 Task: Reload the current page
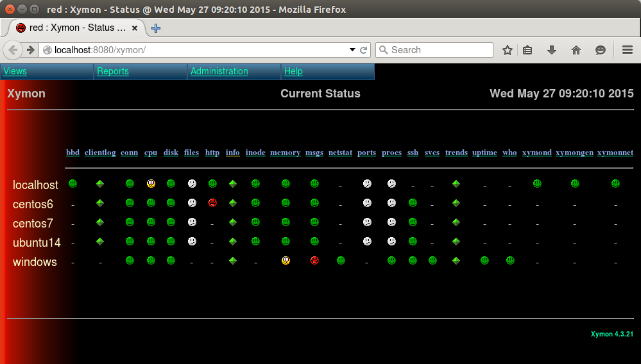pos(363,50)
